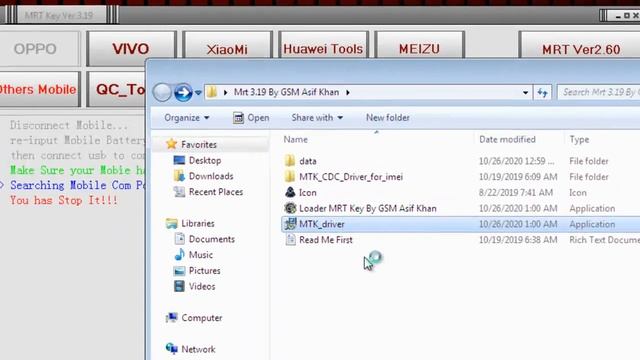Click the Open toolbar button
The width and height of the screenshot is (640, 360).
click(251, 118)
